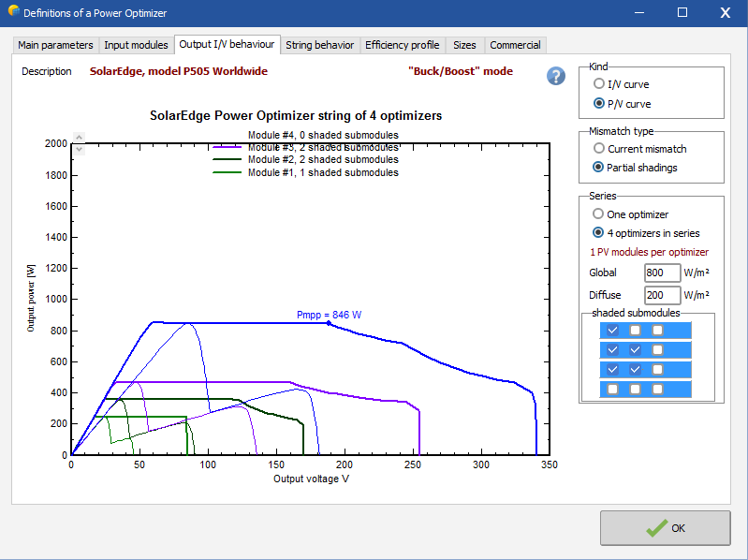Minimize the Power Optimizer window

click(x=639, y=12)
